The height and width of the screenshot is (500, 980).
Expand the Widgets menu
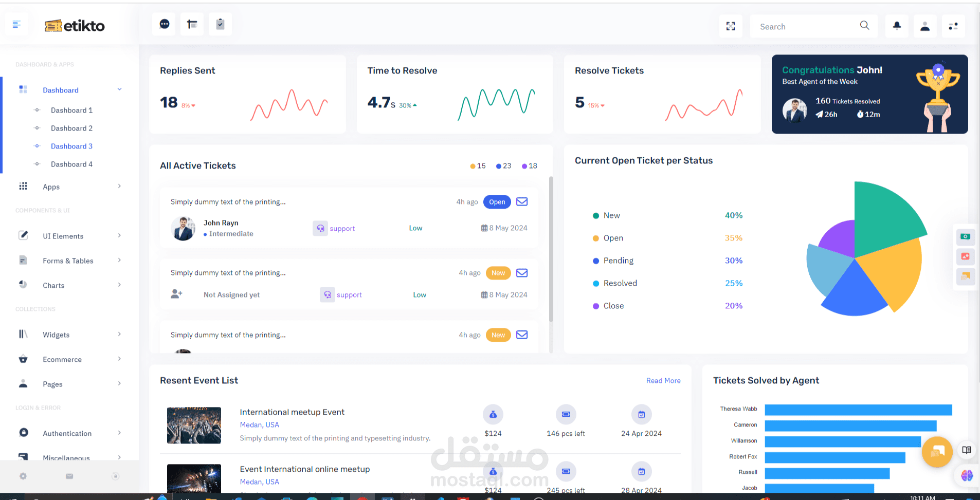(x=69, y=335)
